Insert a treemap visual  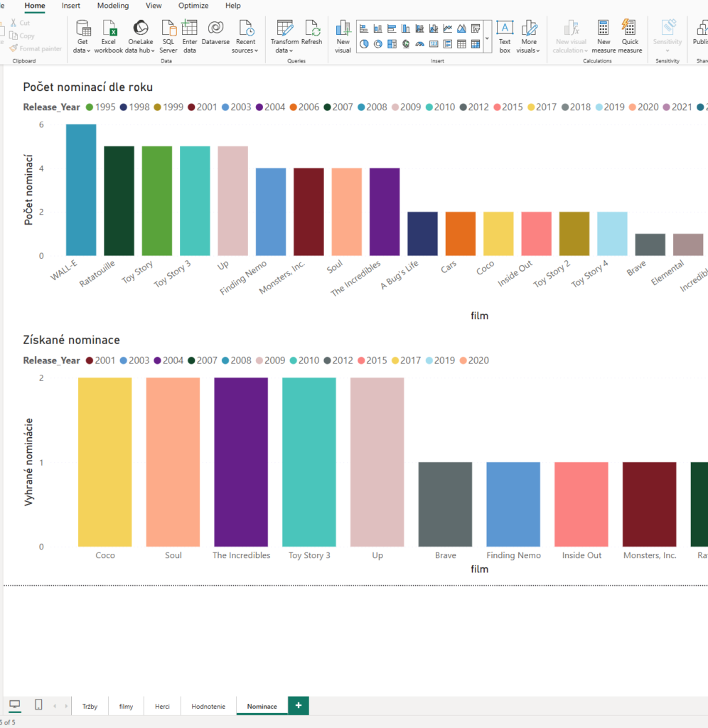(x=392, y=44)
